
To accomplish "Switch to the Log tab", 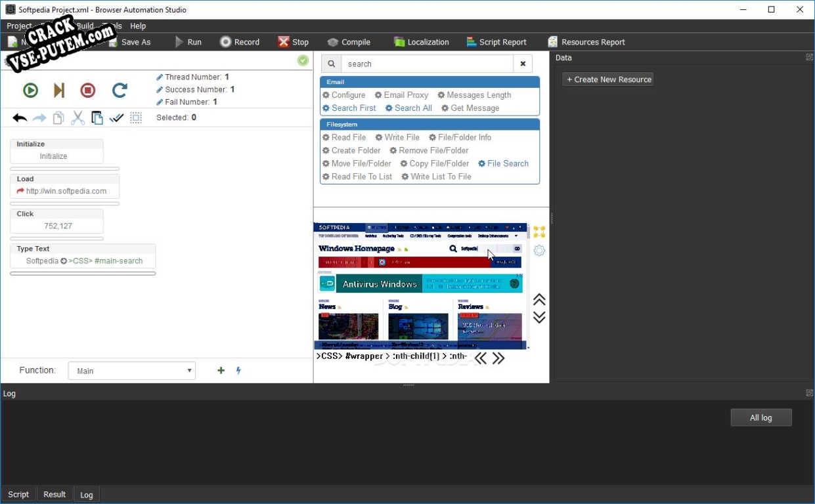I will coord(87,495).
